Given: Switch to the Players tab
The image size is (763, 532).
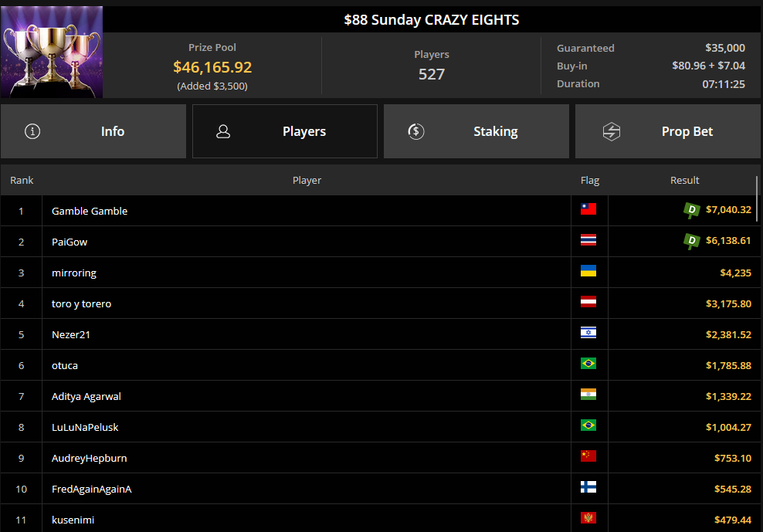Looking at the screenshot, I should [285, 131].
